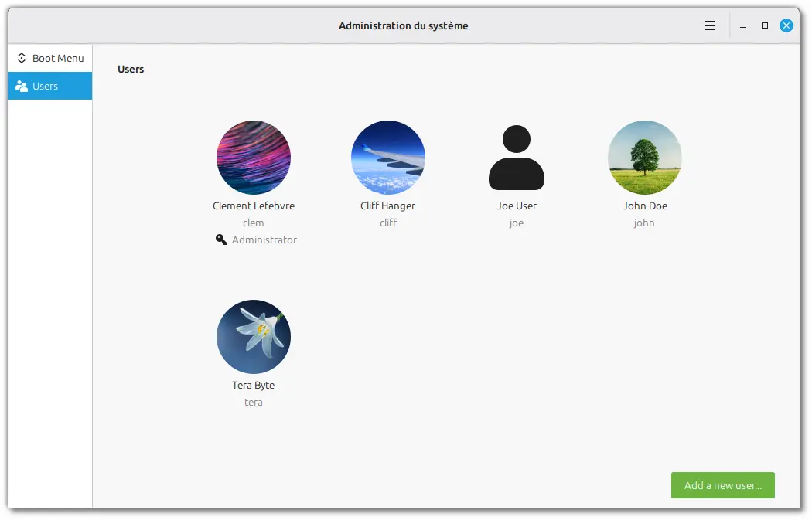Click the username joe

[x=517, y=223]
